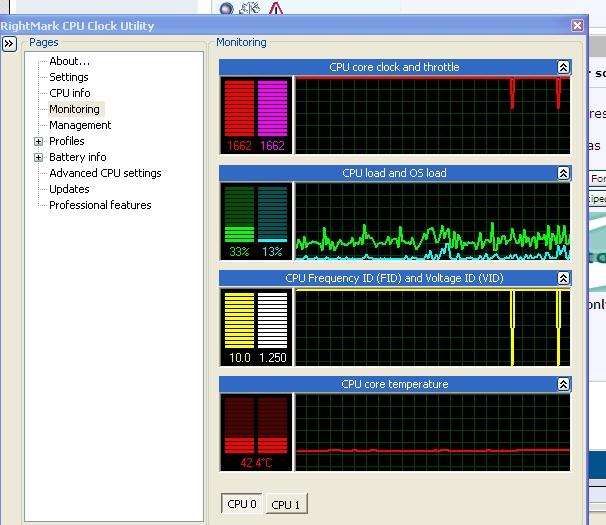Click the red 1662 core clock value
Image resolution: width=606 pixels, height=525 pixels.
coord(239,146)
